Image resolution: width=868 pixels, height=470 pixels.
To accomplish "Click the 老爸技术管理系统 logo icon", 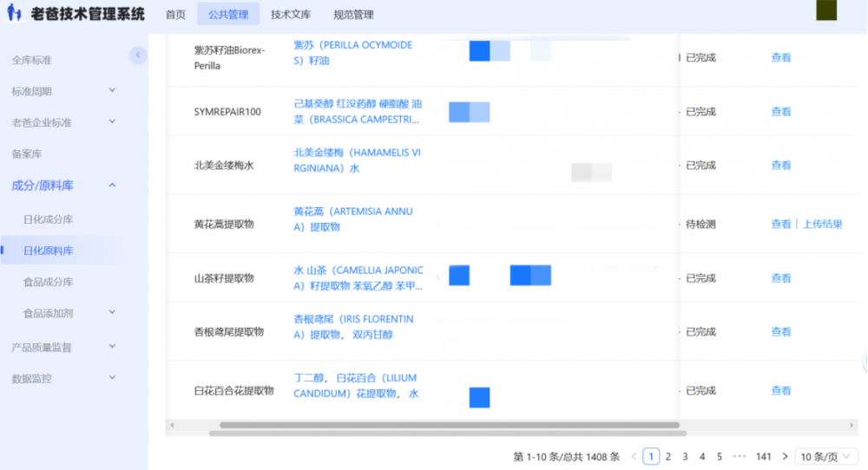I will (15, 15).
